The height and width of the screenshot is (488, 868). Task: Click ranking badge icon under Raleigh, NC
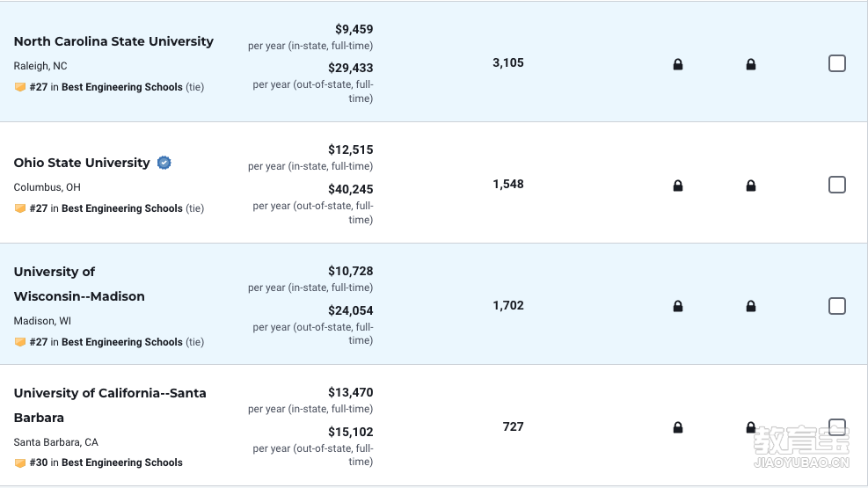[x=20, y=87]
